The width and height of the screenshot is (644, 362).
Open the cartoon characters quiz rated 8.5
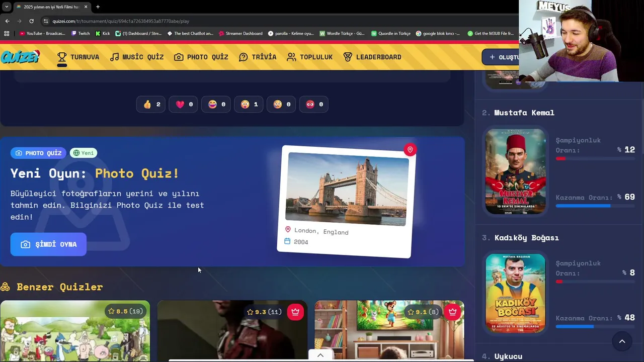click(x=75, y=331)
